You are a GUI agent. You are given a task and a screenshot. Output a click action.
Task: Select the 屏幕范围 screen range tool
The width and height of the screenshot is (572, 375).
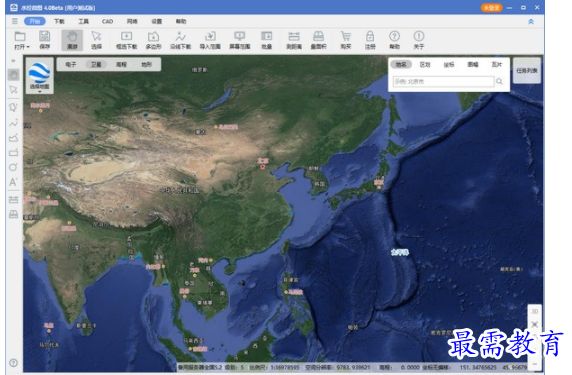240,40
